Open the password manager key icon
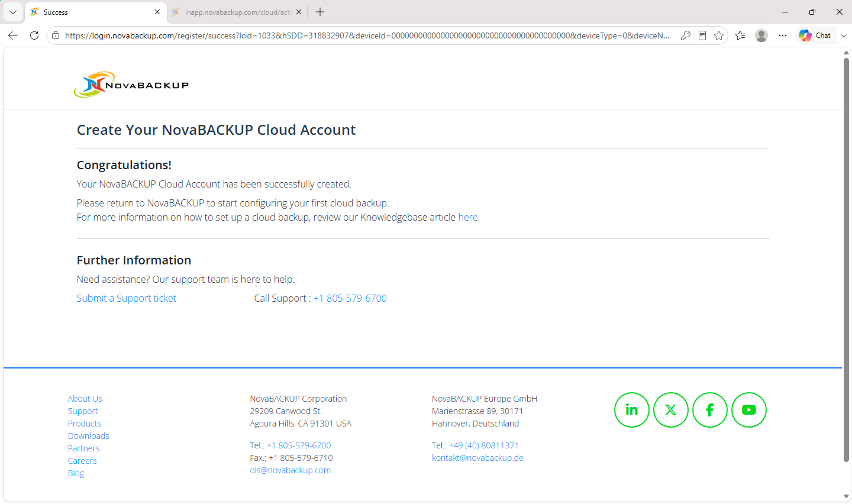Viewport: 852px width, 504px height. tap(686, 35)
